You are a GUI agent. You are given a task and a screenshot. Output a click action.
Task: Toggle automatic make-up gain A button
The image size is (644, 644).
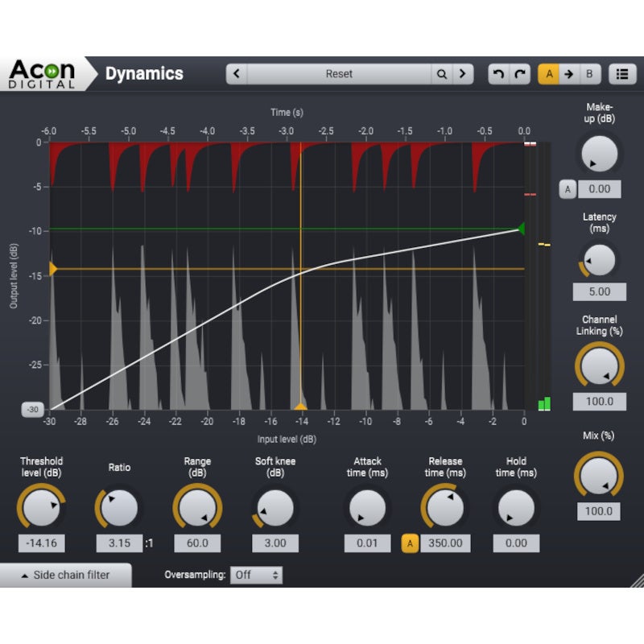tap(568, 189)
